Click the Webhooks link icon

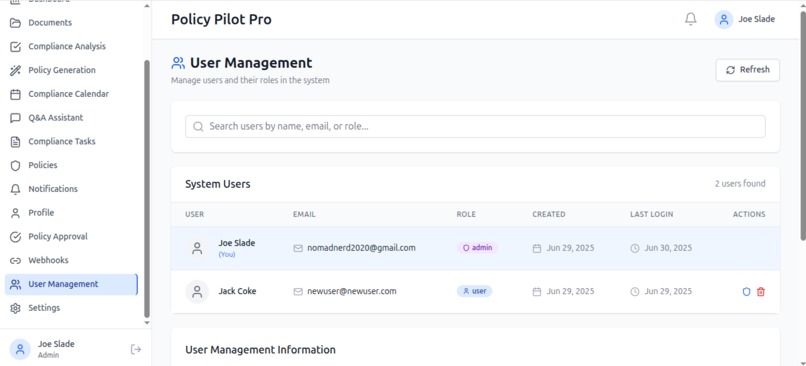point(15,261)
